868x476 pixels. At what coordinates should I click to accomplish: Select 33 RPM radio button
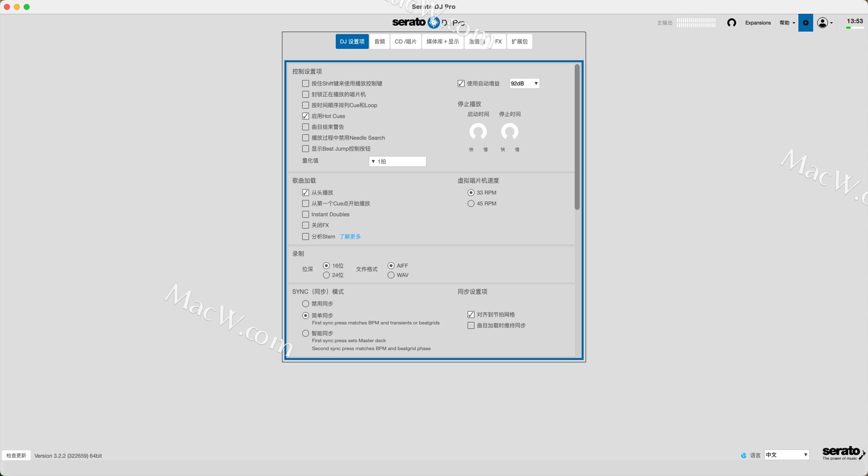tap(471, 193)
